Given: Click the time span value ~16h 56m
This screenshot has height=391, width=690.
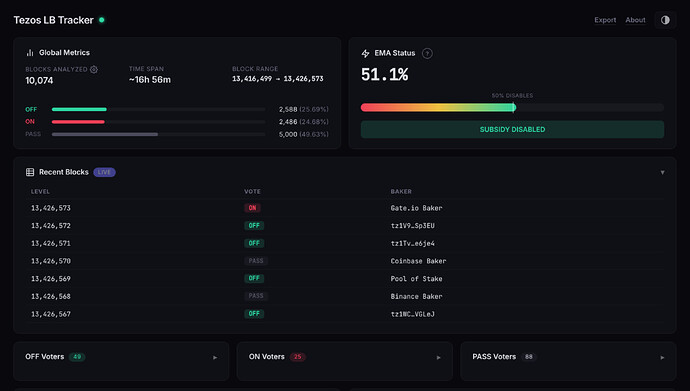Looking at the screenshot, I should point(150,80).
